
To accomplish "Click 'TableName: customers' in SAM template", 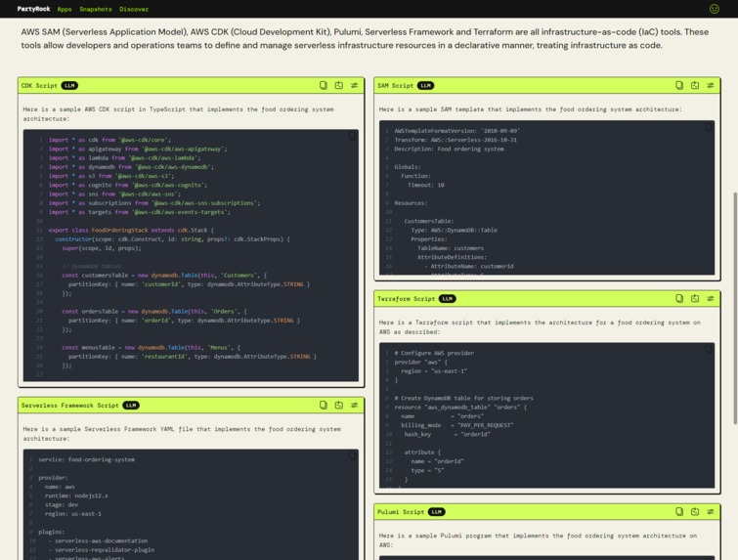I will (451, 248).
